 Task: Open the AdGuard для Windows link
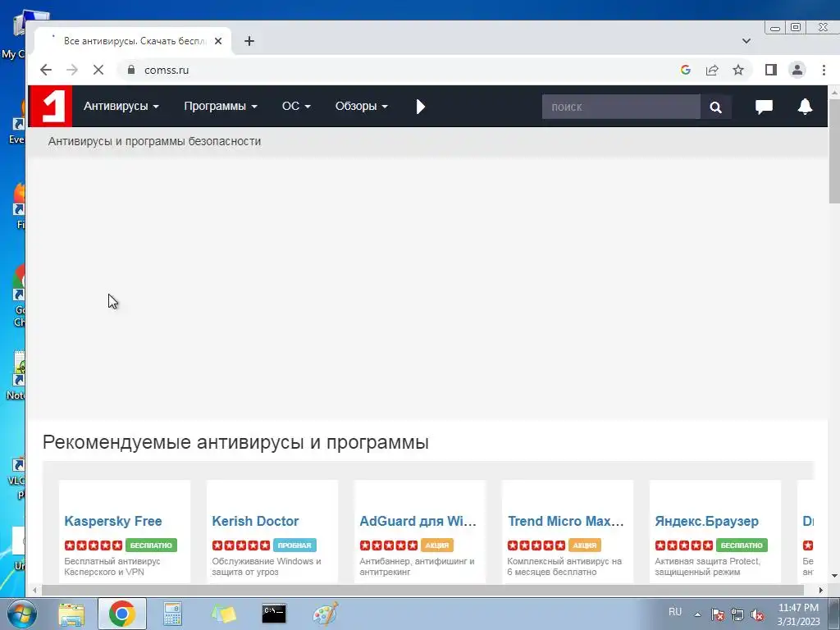tap(418, 521)
